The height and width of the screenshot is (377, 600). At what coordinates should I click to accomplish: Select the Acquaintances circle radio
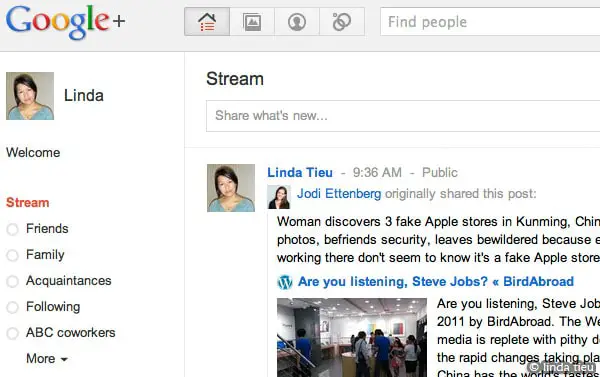pyautogui.click(x=12, y=281)
